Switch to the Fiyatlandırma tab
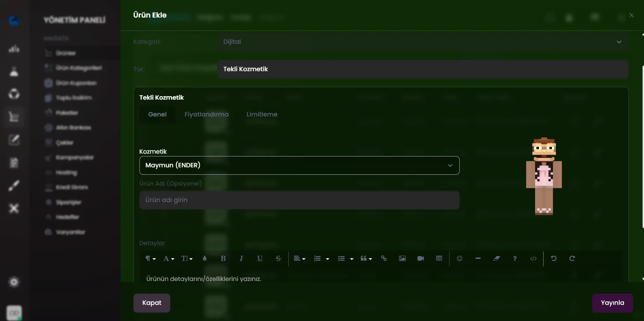Screen dimensions: 644x321 coord(206,114)
